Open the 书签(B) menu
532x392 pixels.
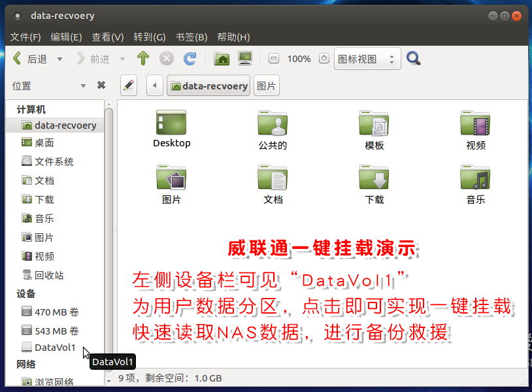(191, 37)
